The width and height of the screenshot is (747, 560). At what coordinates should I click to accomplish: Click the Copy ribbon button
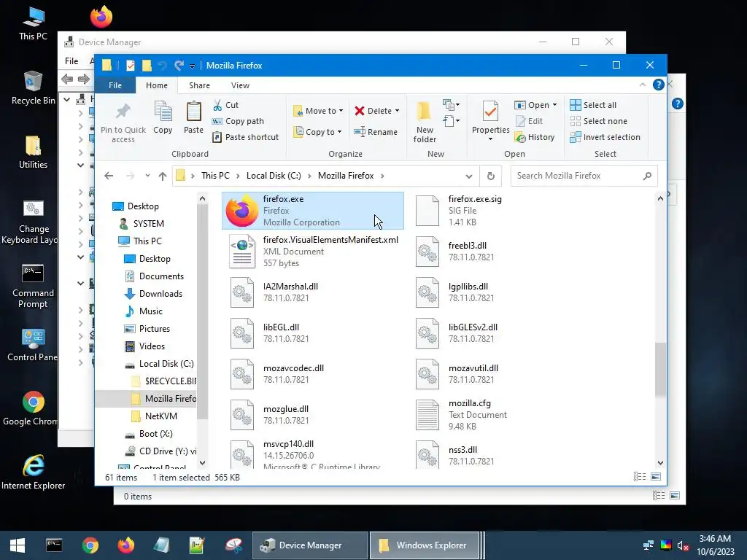163,117
